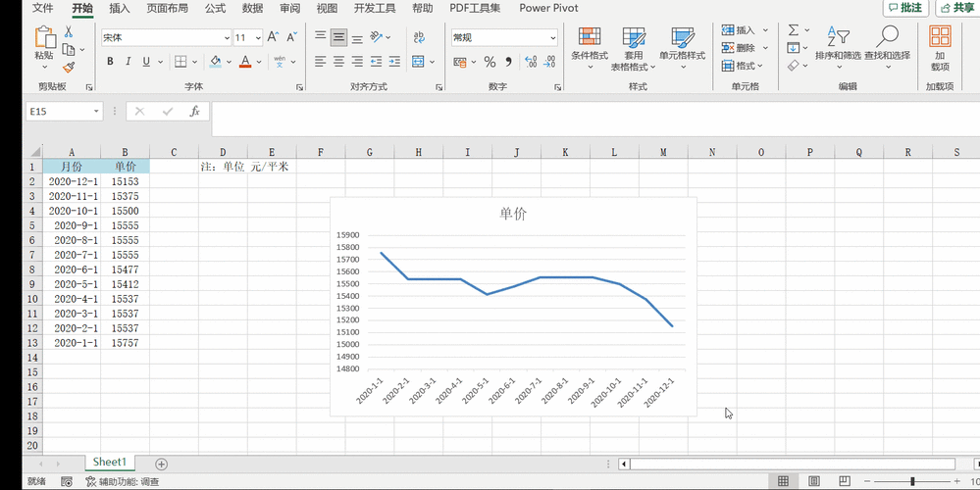
Task: Expand the number format dropdown (常规)
Action: coord(552,38)
